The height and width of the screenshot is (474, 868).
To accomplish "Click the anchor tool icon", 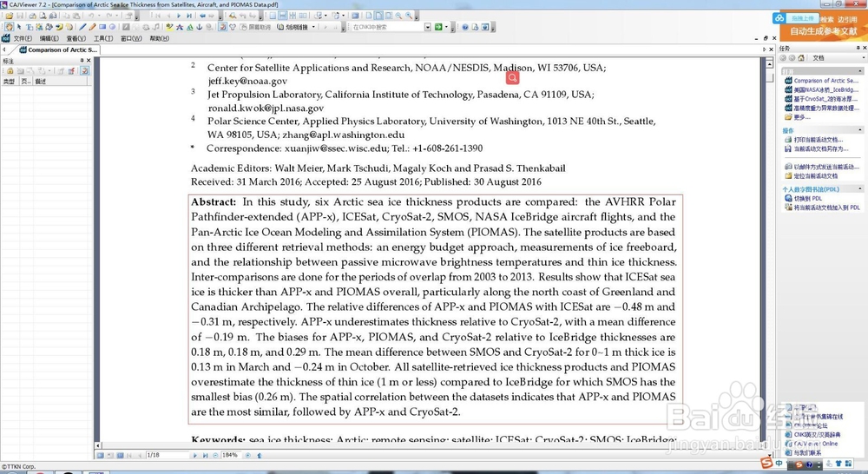I will [200, 27].
